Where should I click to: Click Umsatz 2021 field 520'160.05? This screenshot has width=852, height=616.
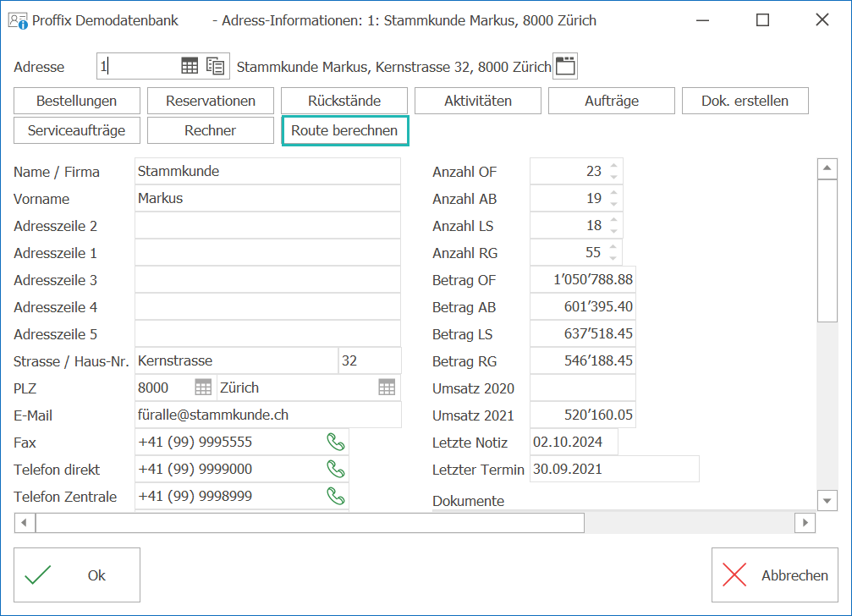pyautogui.click(x=582, y=415)
